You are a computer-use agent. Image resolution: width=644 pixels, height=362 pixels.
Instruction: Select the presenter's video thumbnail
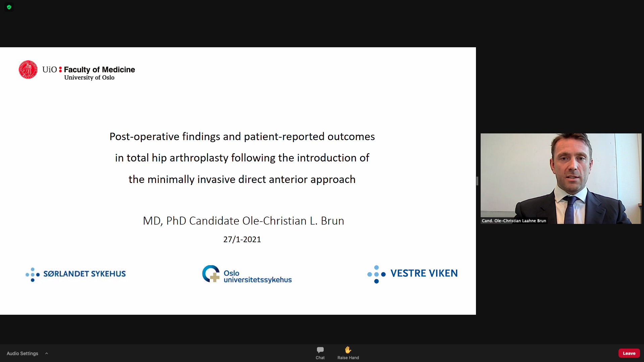[x=561, y=179]
